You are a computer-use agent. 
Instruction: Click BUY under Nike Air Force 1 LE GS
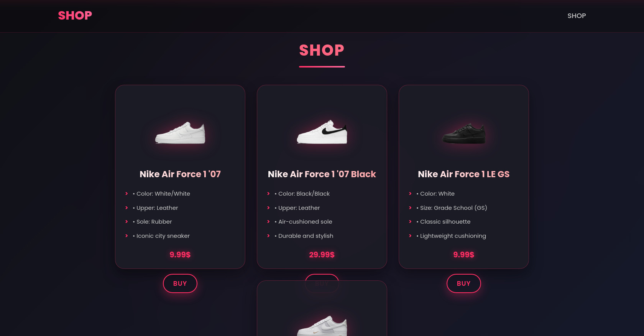tap(463, 283)
